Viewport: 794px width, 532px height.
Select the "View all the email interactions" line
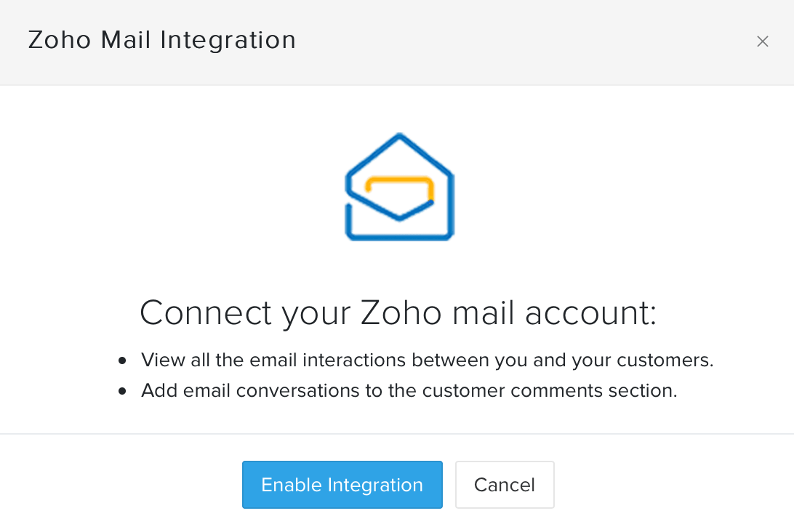(427, 360)
